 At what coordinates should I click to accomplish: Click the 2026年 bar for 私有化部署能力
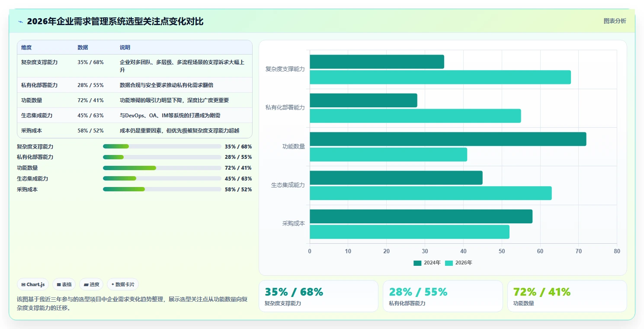click(x=415, y=116)
